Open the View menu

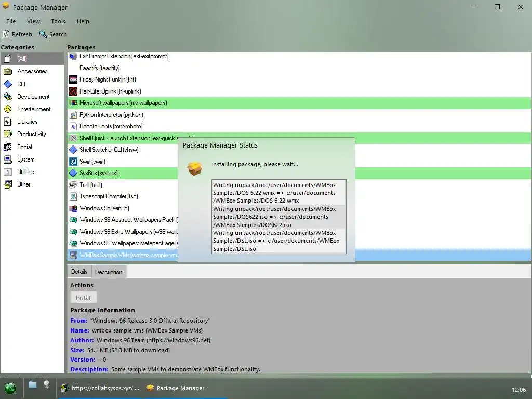pyautogui.click(x=33, y=21)
